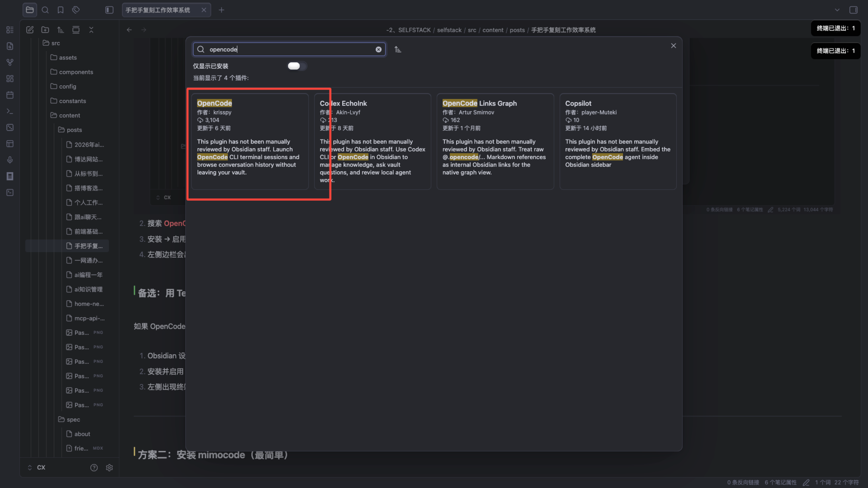Change file explorer sort order icon
This screenshot has height=488, width=868.
[x=60, y=30]
